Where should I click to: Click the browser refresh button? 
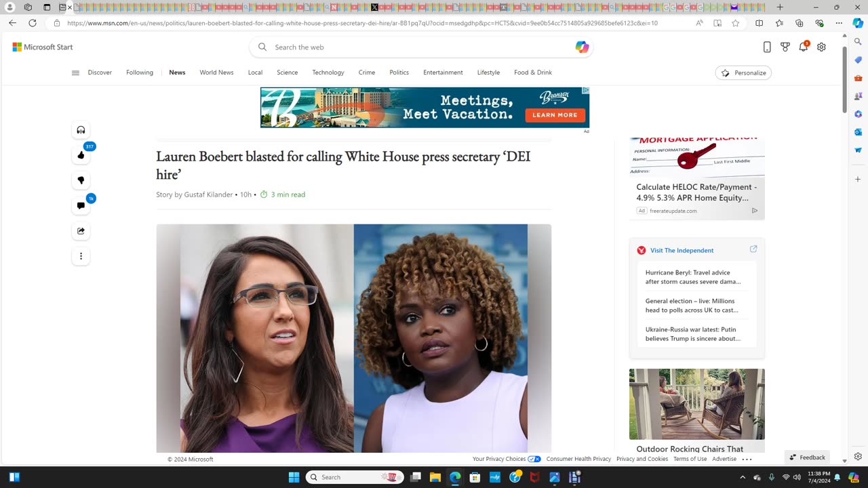pos(33,23)
